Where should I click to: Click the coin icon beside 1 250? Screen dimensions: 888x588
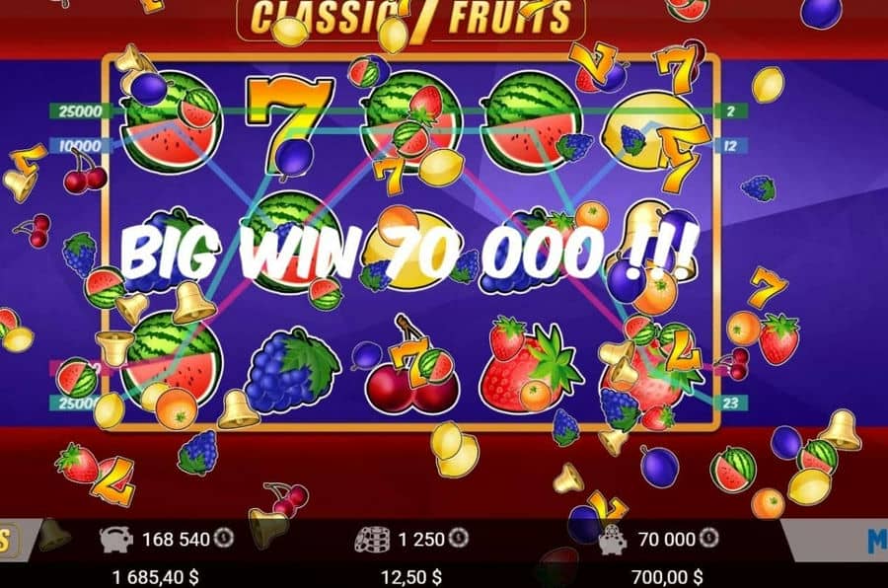[459, 538]
